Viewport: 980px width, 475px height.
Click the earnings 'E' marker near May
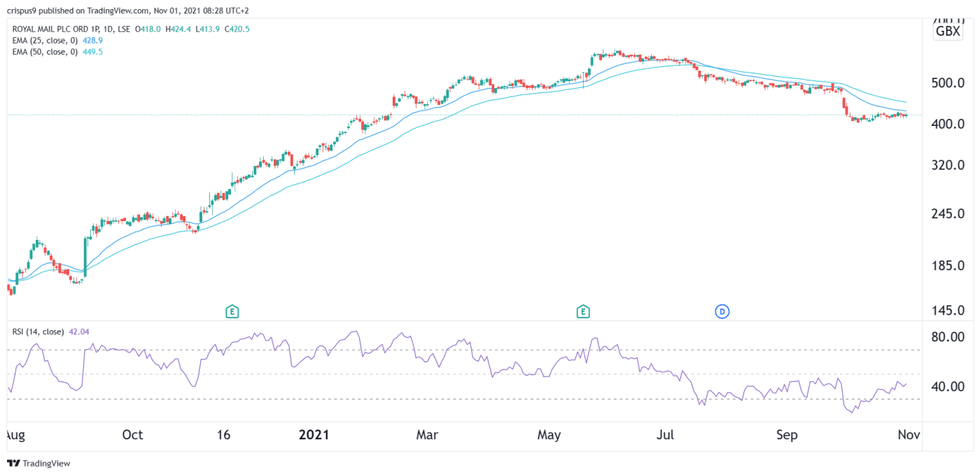583,311
